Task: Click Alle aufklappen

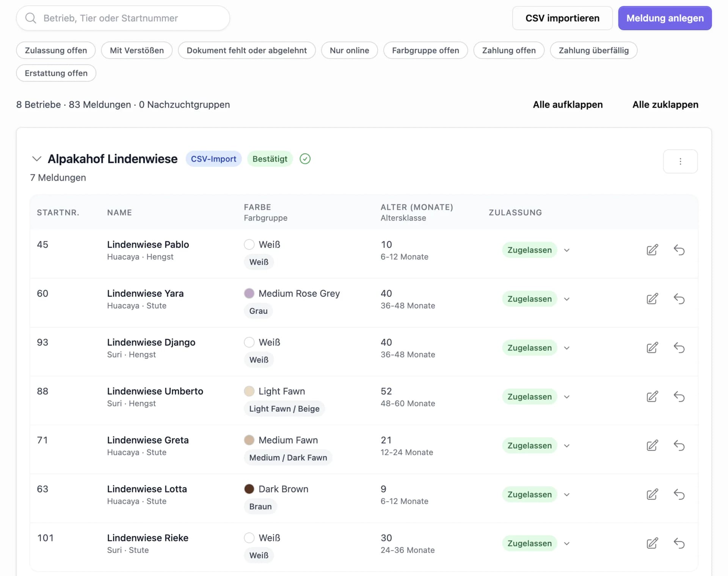Action: [x=568, y=104]
